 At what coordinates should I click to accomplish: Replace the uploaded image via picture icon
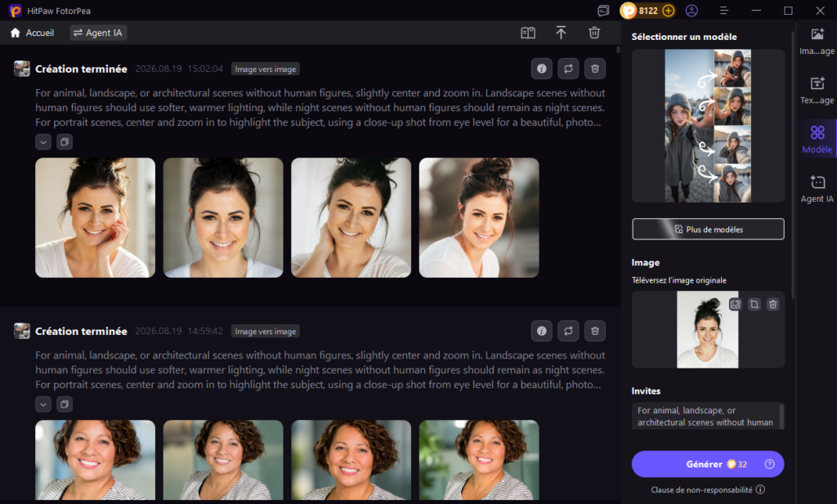pos(736,305)
